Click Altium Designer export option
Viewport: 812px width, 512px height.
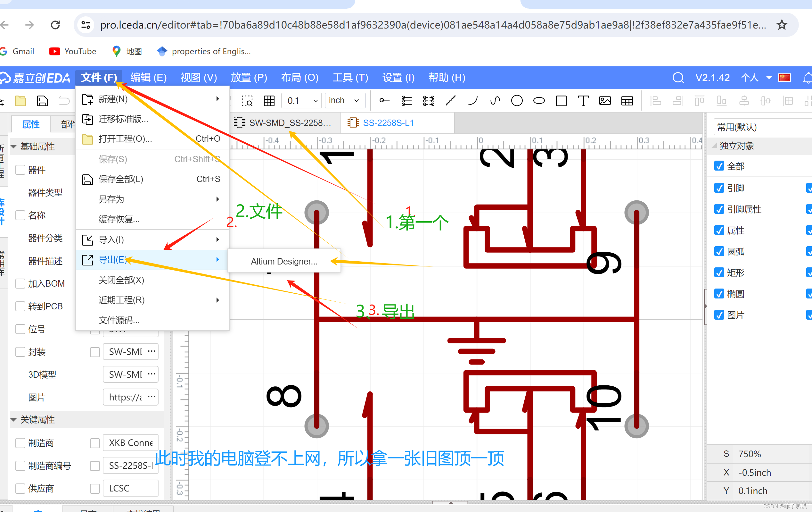tap(284, 261)
